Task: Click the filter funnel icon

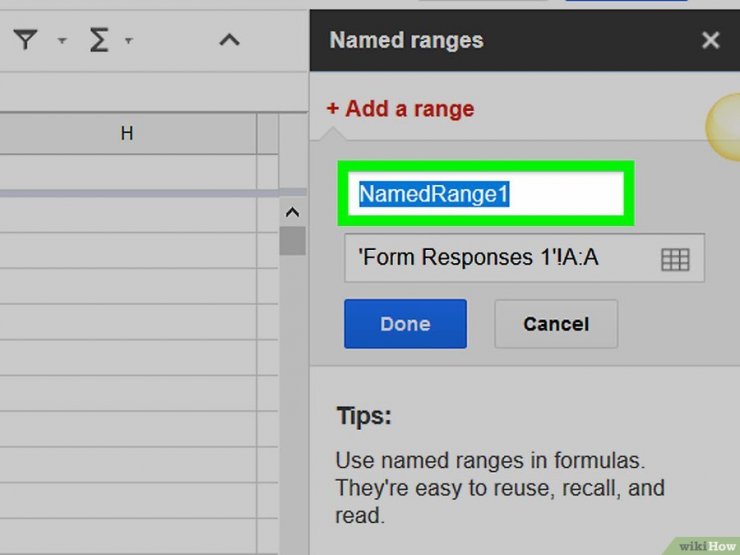Action: pos(25,40)
